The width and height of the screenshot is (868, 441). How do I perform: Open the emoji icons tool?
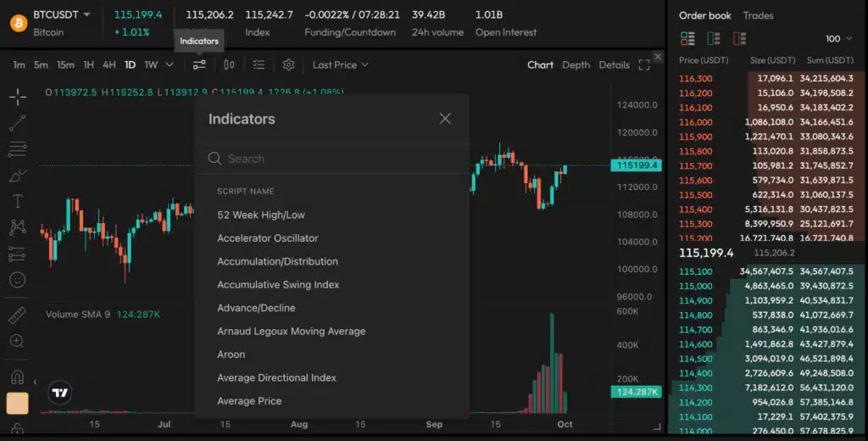[x=17, y=280]
